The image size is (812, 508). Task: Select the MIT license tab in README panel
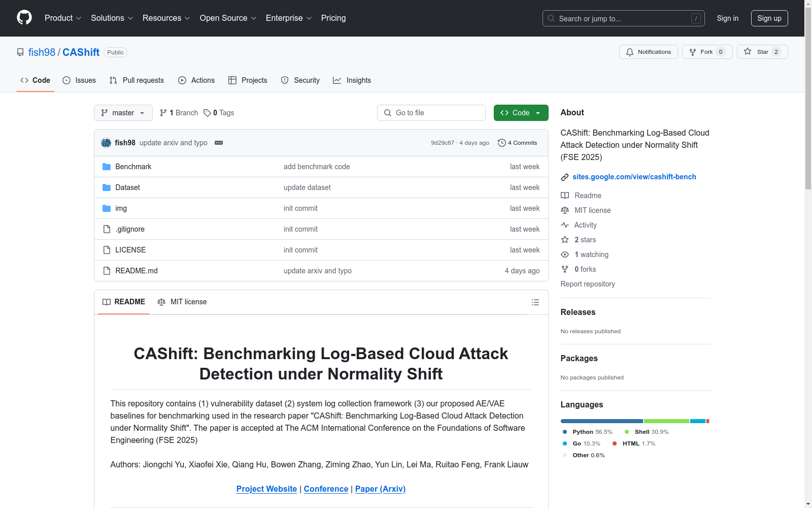click(x=182, y=302)
